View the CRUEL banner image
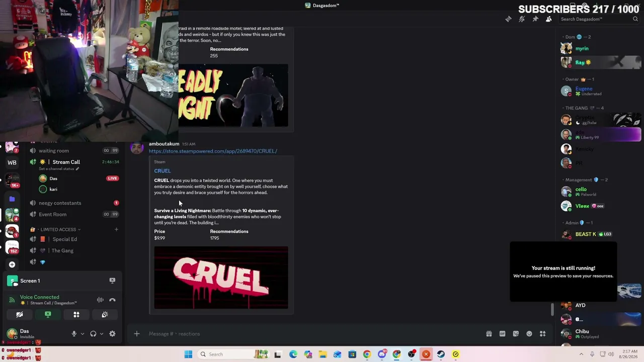 [x=221, y=278]
